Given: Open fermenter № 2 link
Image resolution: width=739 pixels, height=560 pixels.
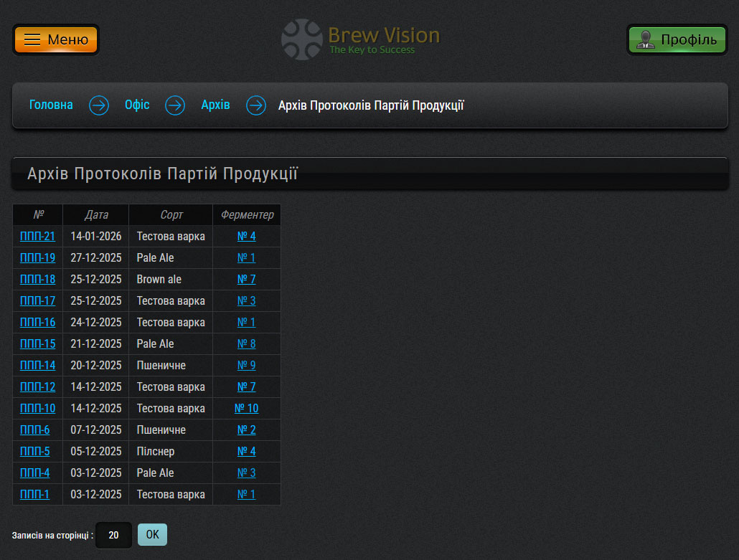Looking at the screenshot, I should [x=246, y=430].
